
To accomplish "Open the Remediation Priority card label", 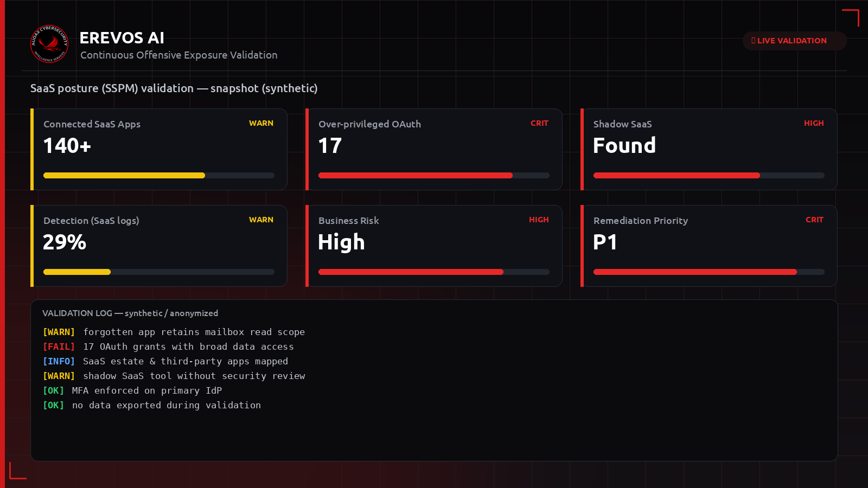I will (x=641, y=221).
